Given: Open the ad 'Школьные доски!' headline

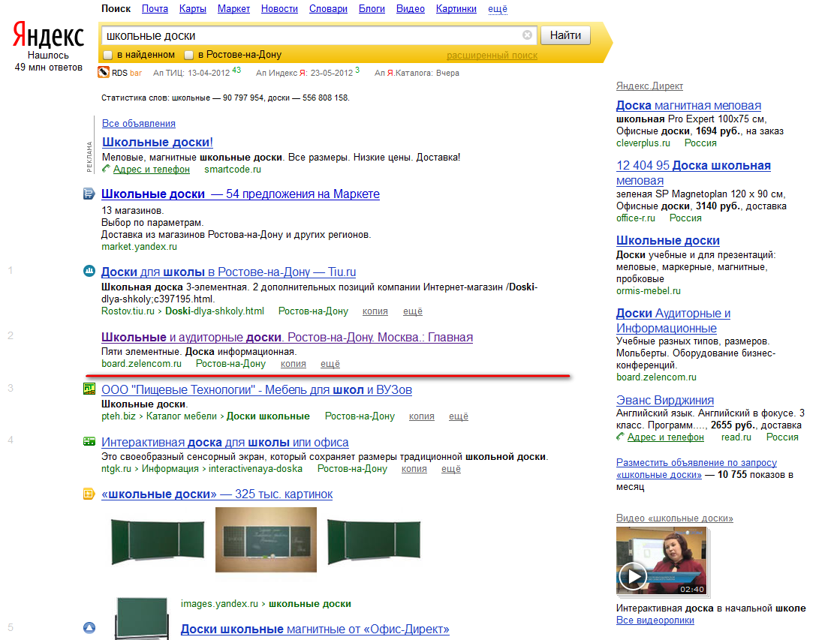Looking at the screenshot, I should [158, 142].
